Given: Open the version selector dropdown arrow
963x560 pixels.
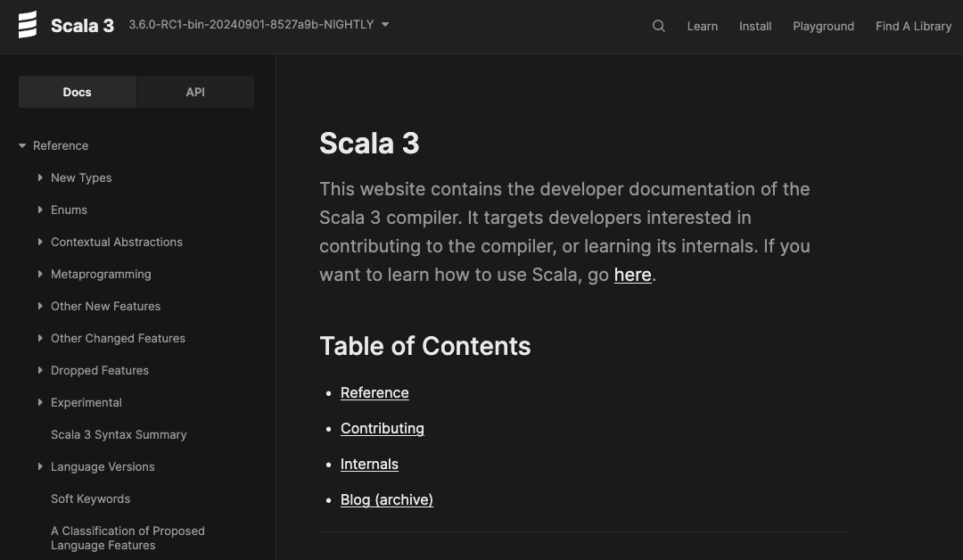Looking at the screenshot, I should click(x=385, y=25).
